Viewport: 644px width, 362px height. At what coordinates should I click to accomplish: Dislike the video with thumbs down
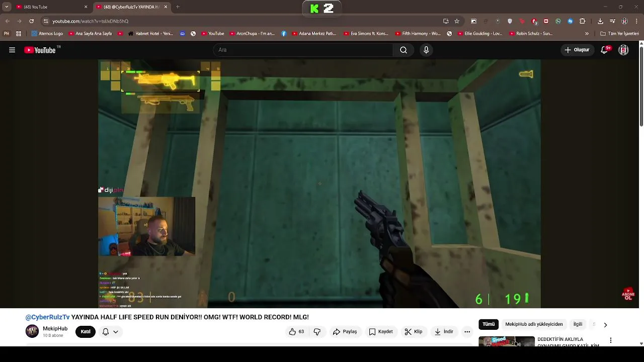pos(317,331)
